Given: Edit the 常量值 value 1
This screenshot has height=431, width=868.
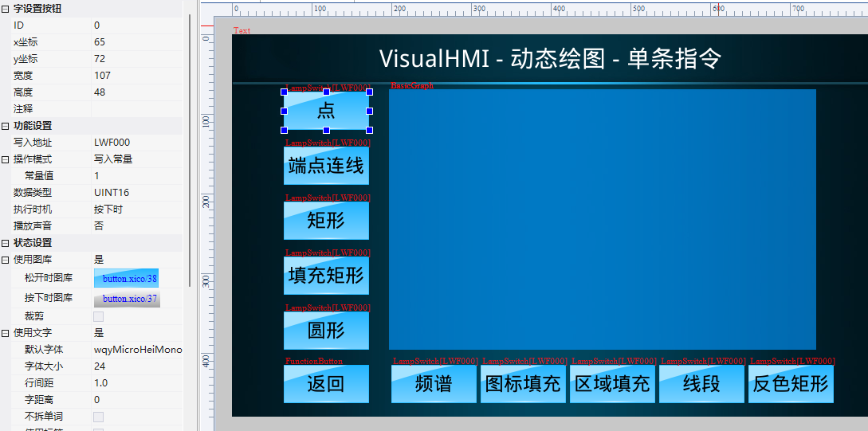Looking at the screenshot, I should 137,176.
